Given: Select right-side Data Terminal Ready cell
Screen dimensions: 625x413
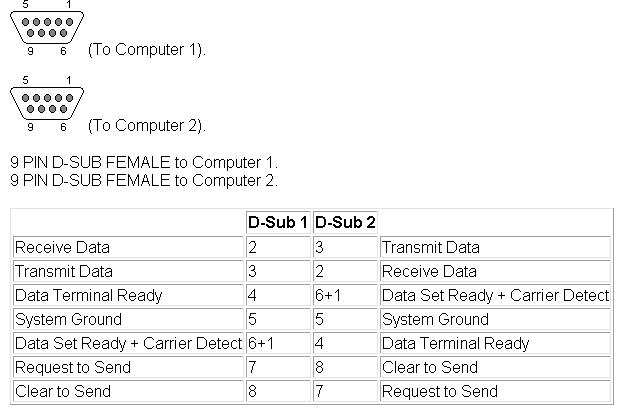Looking at the screenshot, I should [x=495, y=343].
